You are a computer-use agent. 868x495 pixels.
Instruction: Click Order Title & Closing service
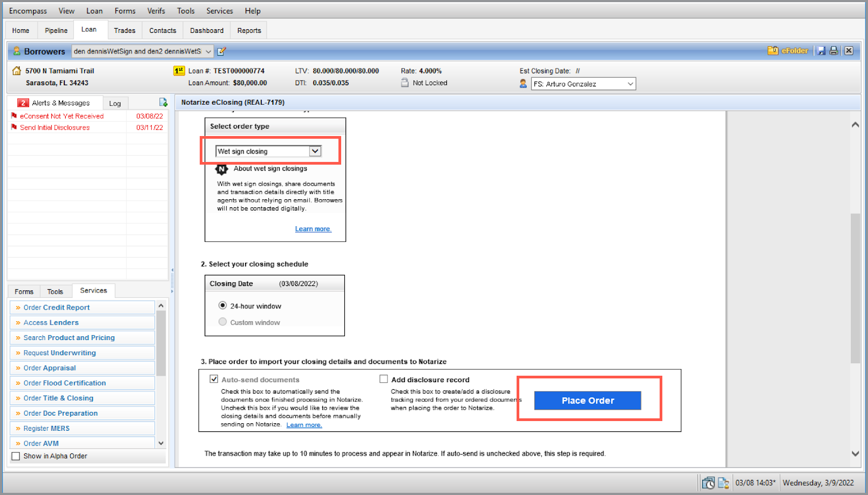82,398
